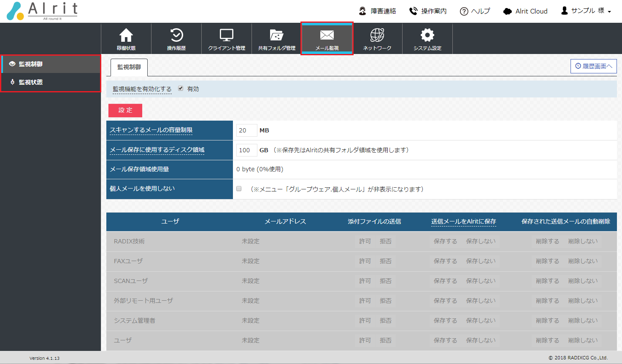Edit mail size limit MB field

[x=246, y=130]
